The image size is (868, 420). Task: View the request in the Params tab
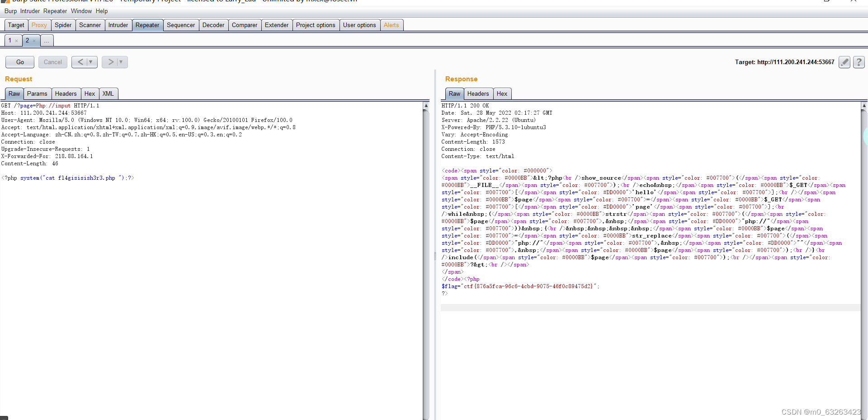point(37,93)
